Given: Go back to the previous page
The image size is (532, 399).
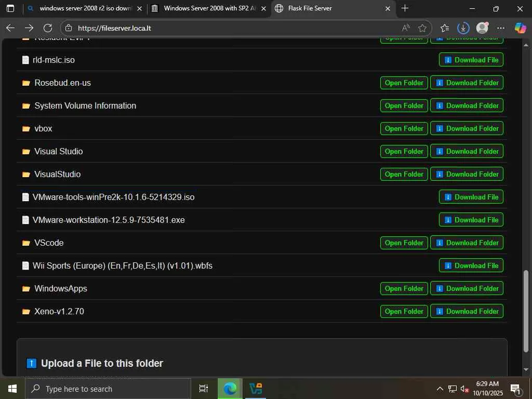Looking at the screenshot, I should (x=10, y=28).
